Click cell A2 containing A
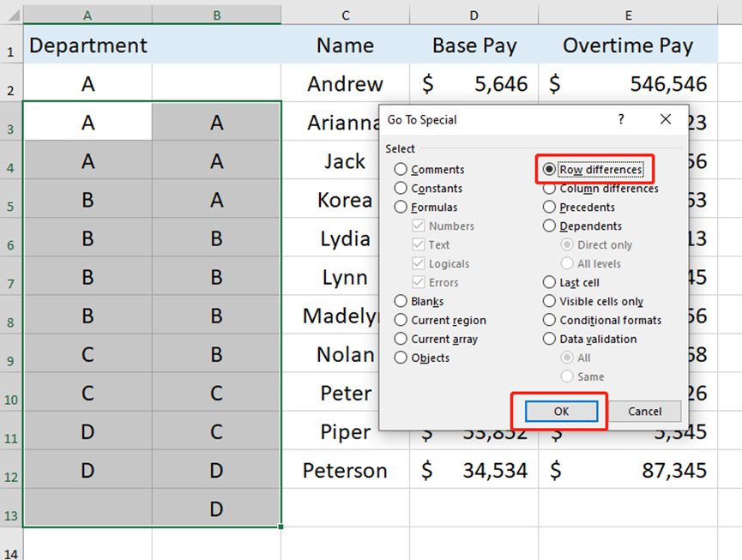This screenshot has height=560, width=742. [x=87, y=83]
